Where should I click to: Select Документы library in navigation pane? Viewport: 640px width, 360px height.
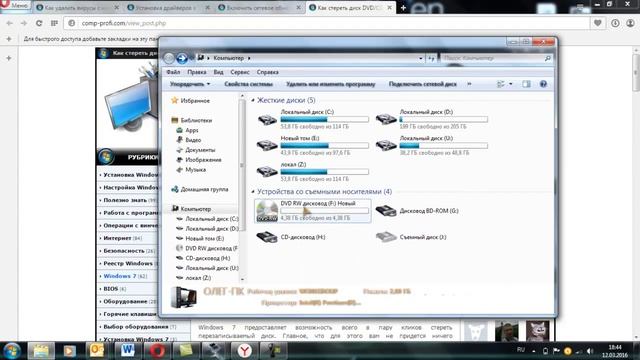pos(200,150)
